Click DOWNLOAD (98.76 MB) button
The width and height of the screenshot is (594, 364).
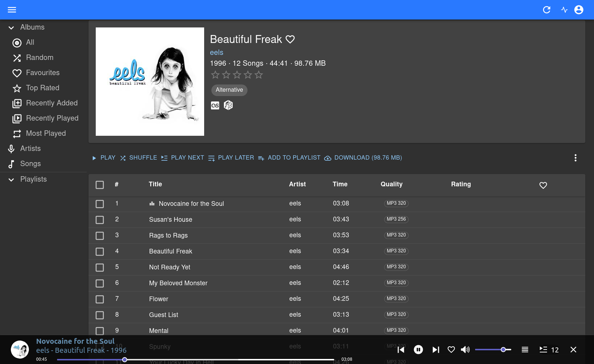(363, 158)
